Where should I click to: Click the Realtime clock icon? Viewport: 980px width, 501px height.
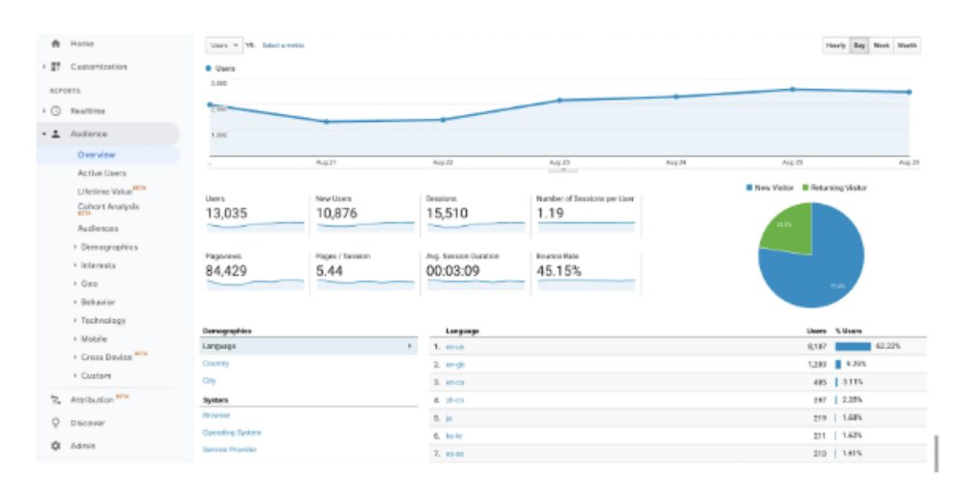[56, 110]
